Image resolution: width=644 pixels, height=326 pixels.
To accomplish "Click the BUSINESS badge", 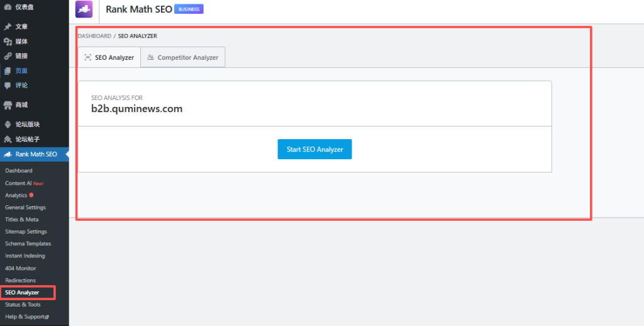I will [189, 9].
